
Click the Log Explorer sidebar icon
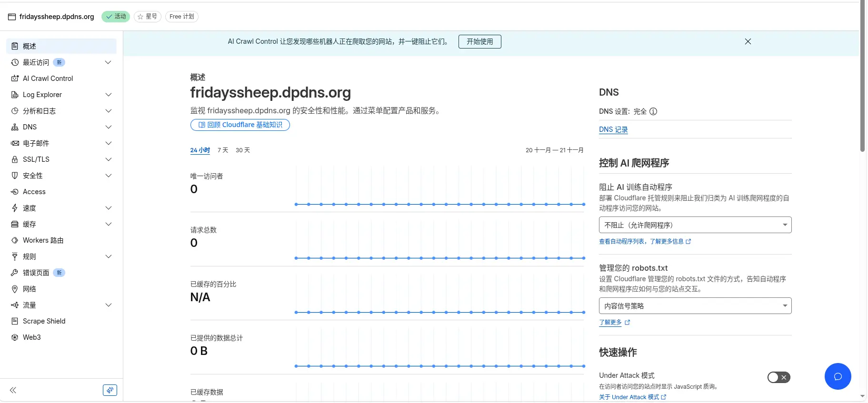coord(15,95)
